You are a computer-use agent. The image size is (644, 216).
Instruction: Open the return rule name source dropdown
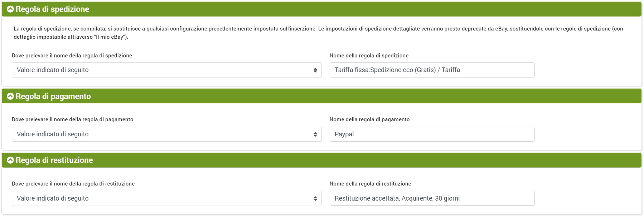coord(166,198)
